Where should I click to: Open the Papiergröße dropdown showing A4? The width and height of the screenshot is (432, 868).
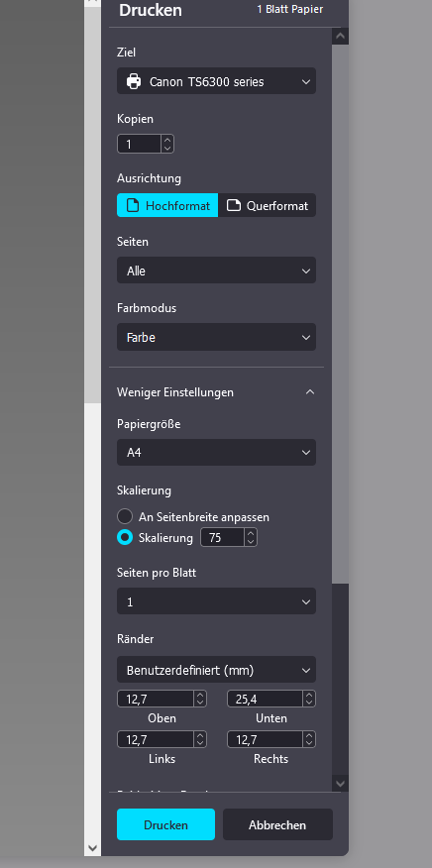(217, 452)
